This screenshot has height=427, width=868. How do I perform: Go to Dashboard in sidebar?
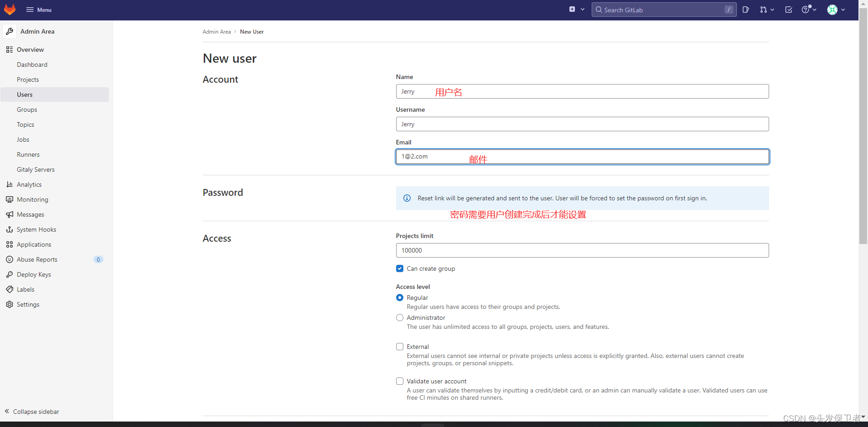pyautogui.click(x=32, y=65)
